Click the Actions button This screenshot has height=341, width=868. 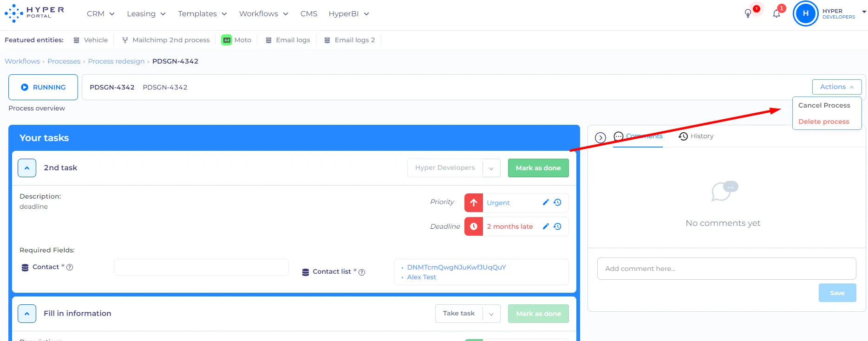(837, 87)
